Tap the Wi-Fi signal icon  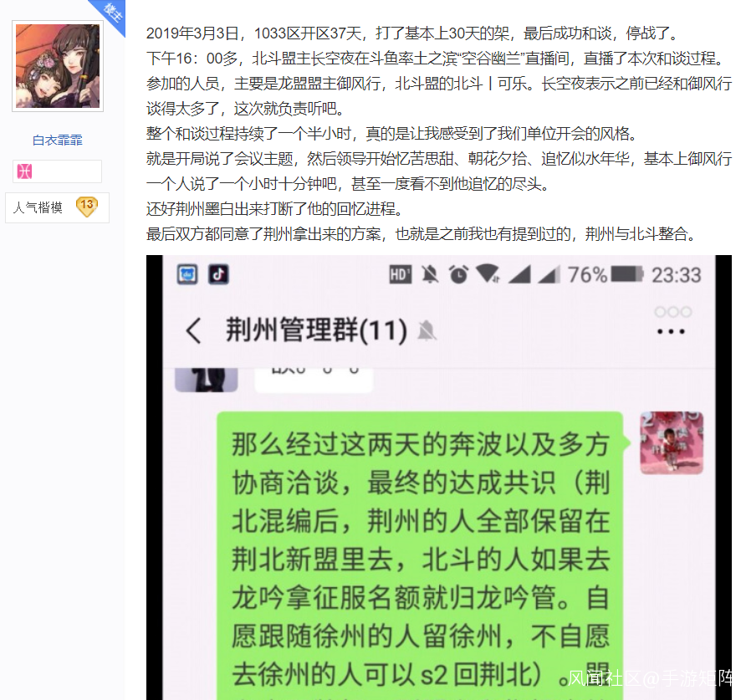488,274
